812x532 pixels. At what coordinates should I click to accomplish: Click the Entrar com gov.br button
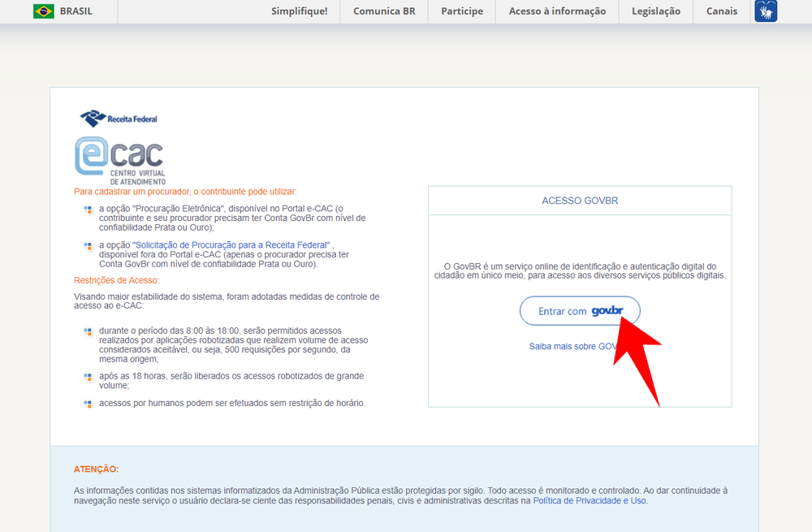click(580, 311)
